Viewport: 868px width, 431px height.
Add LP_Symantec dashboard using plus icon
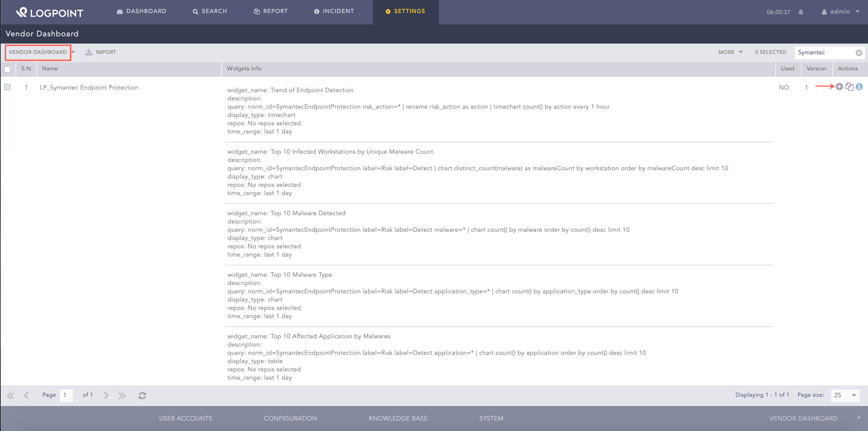click(x=839, y=87)
